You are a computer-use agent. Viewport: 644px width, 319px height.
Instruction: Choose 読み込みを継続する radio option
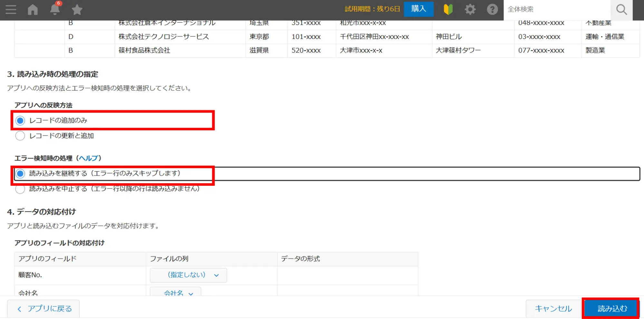pyautogui.click(x=20, y=174)
